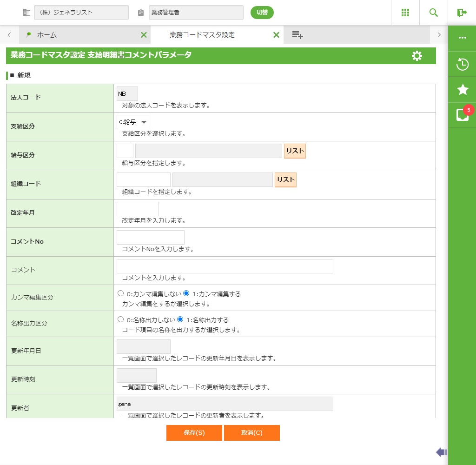Click the logout icon in the top-right corner
The image size is (476, 465).
coord(462,13)
